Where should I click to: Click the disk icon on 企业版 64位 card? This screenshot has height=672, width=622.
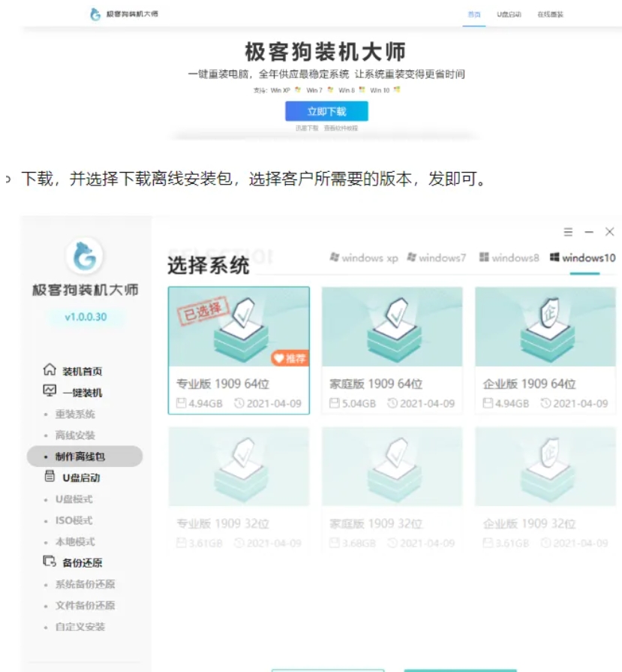(488, 403)
